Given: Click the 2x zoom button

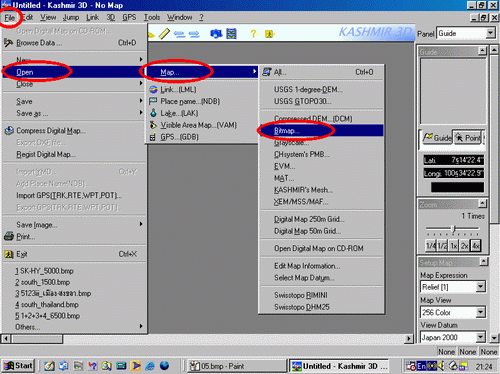Looking at the screenshot, I should click(x=464, y=246).
